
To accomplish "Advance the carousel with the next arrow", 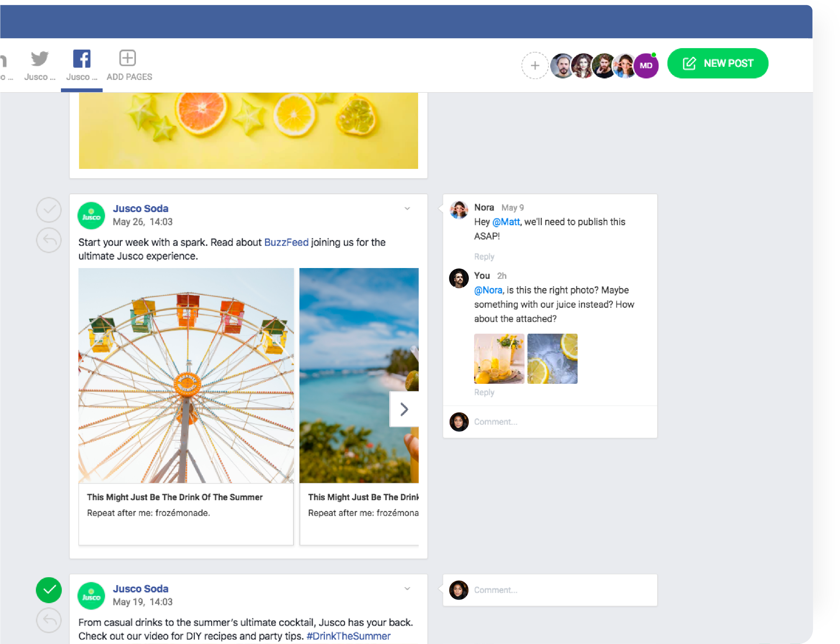I will 404,409.
